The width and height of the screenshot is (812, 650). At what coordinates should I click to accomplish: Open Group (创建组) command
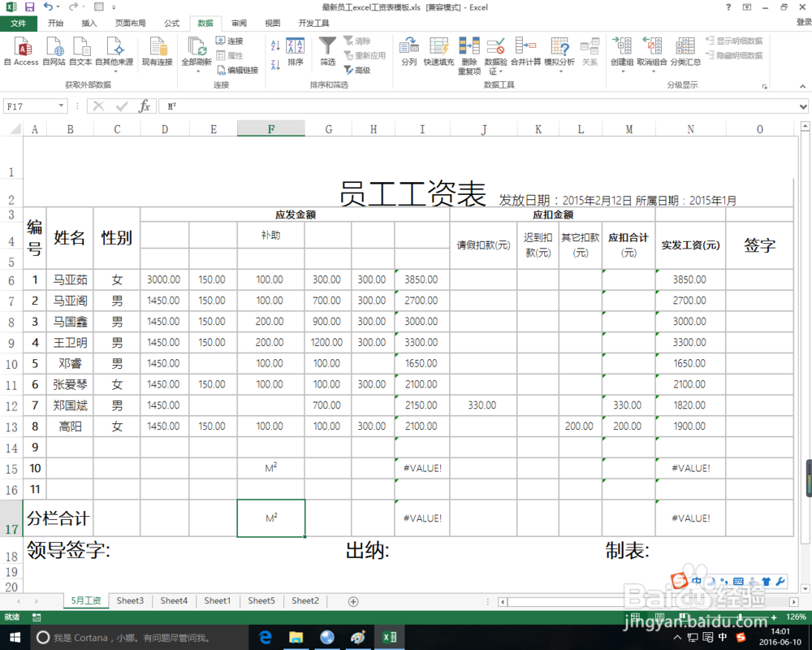point(622,54)
